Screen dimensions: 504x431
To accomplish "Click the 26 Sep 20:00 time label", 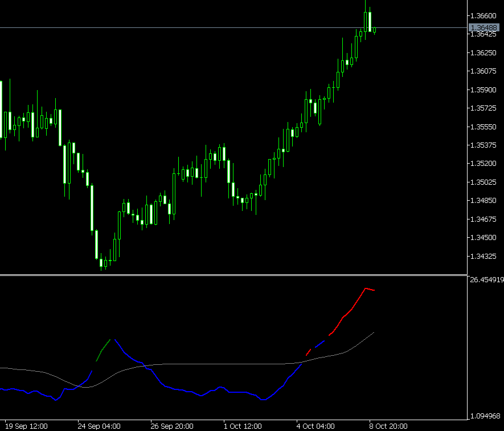I will click(x=172, y=426).
